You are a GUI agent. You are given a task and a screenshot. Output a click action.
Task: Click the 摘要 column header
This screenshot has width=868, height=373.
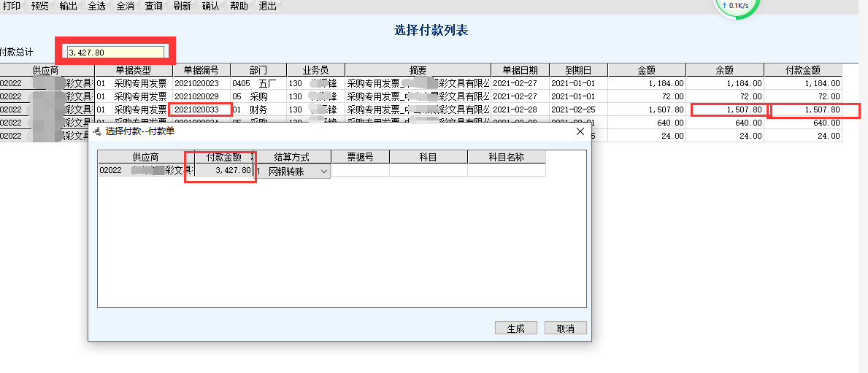tap(418, 70)
